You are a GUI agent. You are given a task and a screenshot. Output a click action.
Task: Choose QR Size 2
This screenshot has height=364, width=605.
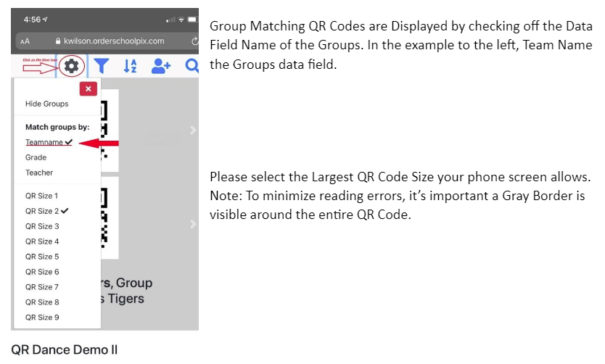46,211
